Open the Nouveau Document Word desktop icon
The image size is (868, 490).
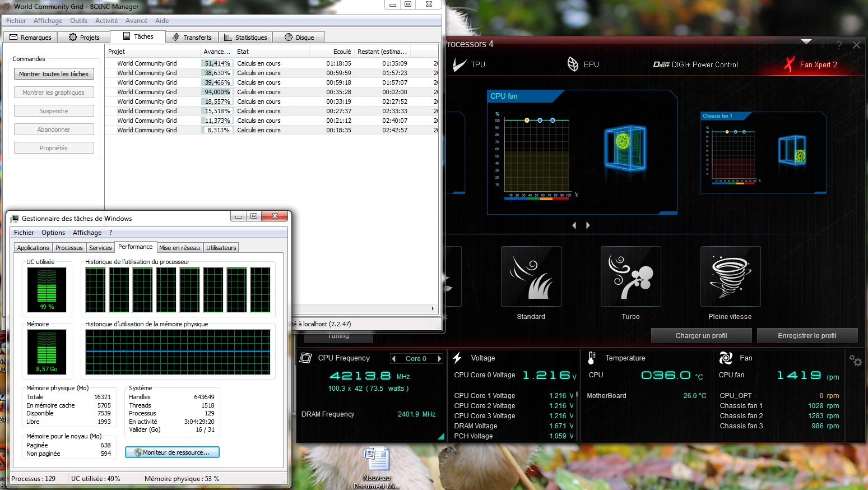pyautogui.click(x=376, y=468)
